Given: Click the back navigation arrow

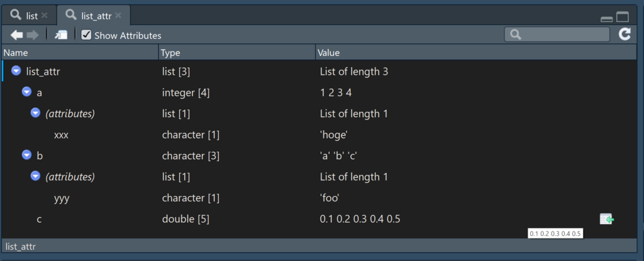Looking at the screenshot, I should click(17, 35).
